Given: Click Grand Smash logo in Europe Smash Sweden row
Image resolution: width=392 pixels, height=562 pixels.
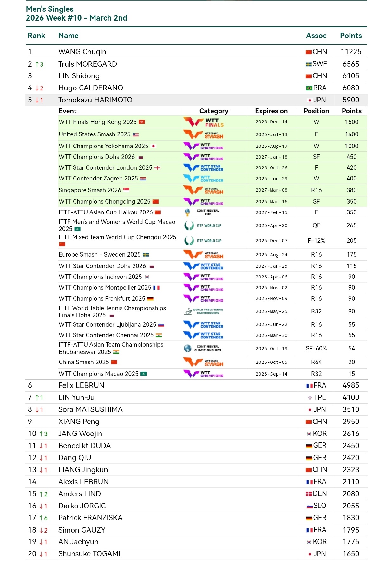Looking at the screenshot, I should pyautogui.click(x=203, y=255).
